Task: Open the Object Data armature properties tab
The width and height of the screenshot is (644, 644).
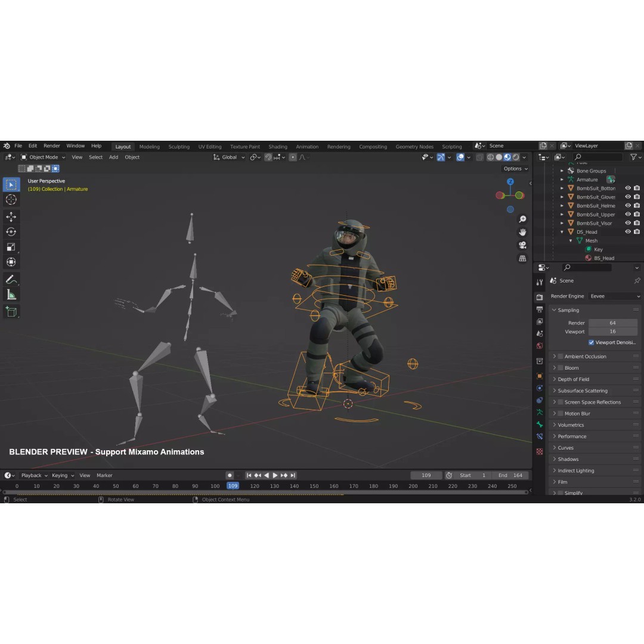Action: point(540,413)
